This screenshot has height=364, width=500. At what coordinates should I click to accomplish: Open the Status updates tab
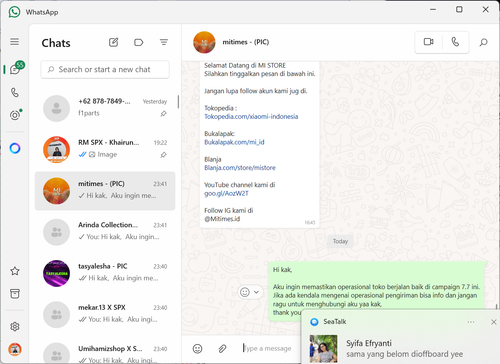(15, 115)
